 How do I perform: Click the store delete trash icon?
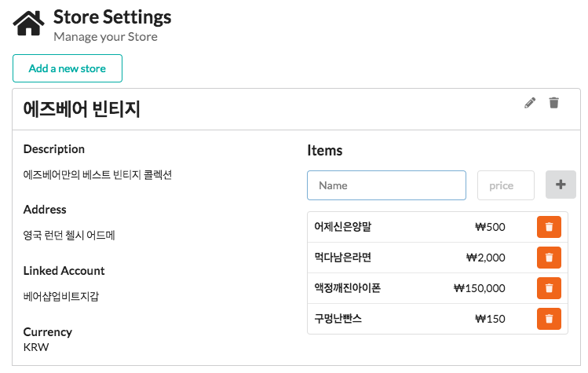554,103
